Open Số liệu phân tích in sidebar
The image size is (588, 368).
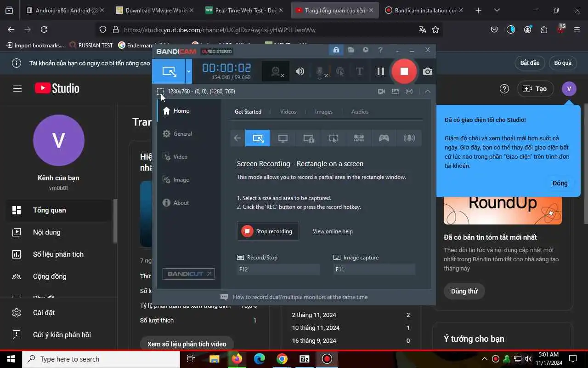point(59,254)
